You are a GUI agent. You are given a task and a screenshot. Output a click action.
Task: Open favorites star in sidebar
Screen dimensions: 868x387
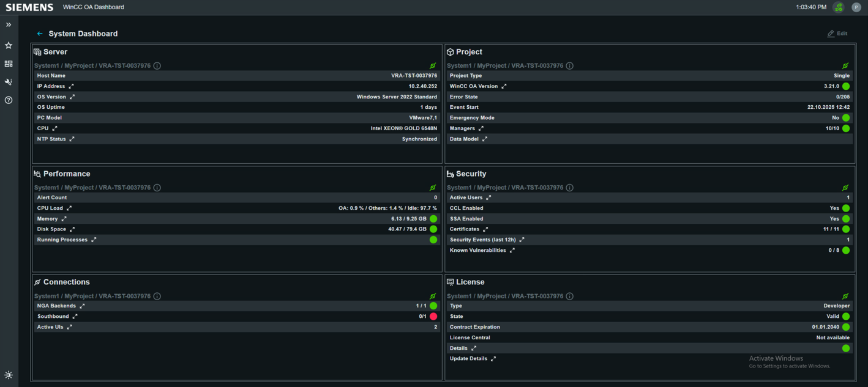click(x=9, y=45)
